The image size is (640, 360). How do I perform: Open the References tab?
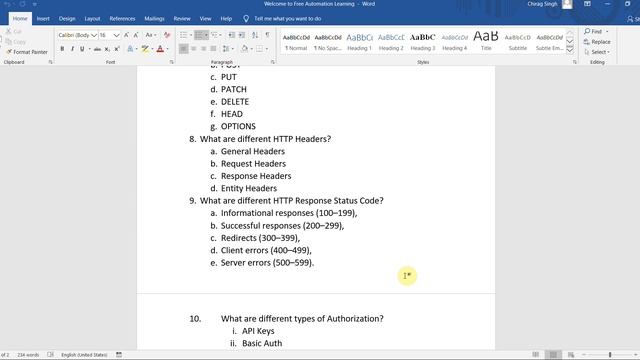[122, 19]
